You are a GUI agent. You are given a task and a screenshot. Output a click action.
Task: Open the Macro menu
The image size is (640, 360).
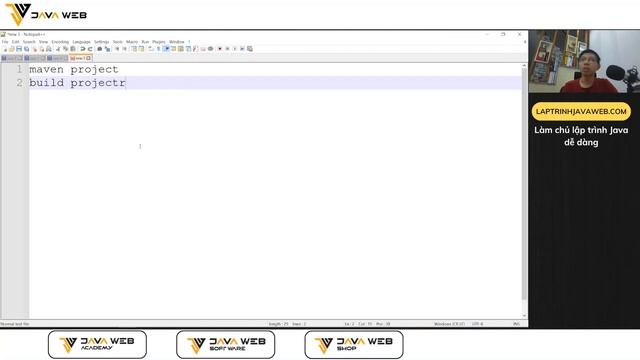[132, 42]
